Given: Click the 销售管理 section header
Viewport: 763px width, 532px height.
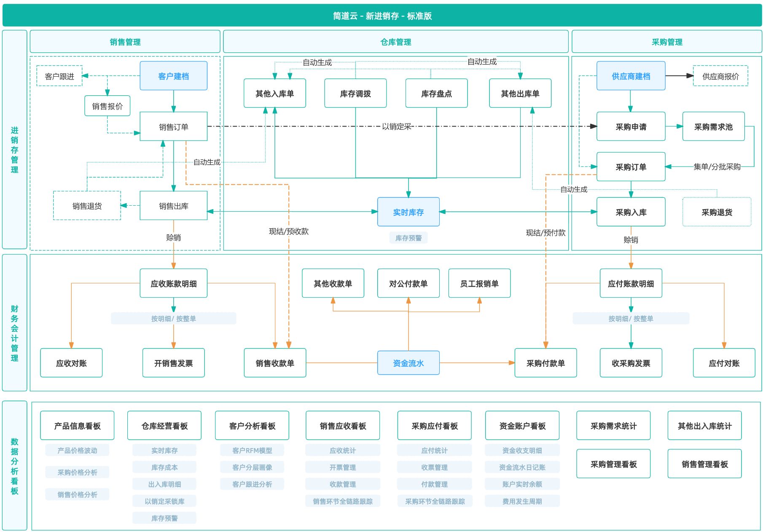Looking at the screenshot, I should [x=125, y=42].
